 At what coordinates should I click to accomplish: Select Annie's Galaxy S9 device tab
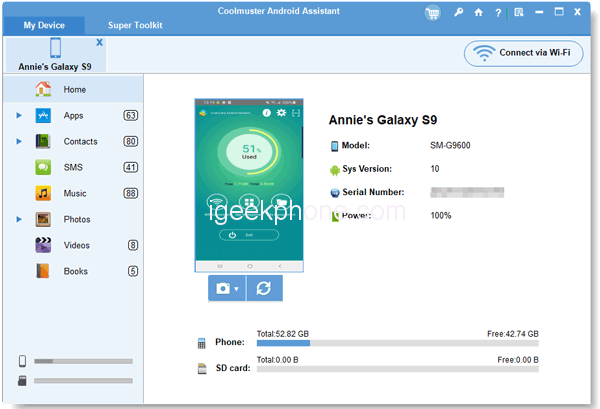click(x=55, y=54)
